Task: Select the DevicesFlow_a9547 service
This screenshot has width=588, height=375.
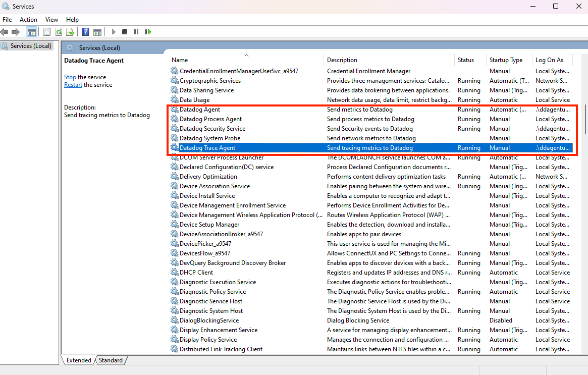Action: 371,253
